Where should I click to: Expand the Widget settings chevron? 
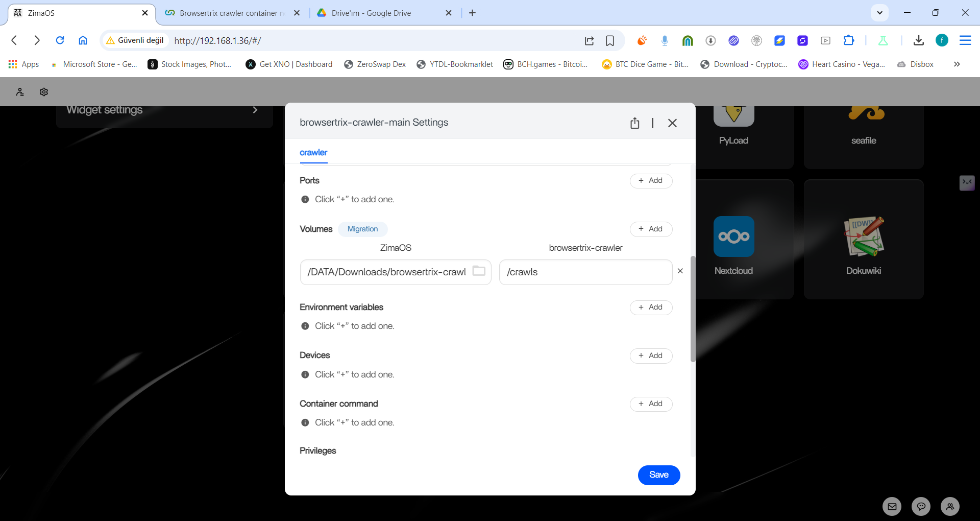click(255, 110)
